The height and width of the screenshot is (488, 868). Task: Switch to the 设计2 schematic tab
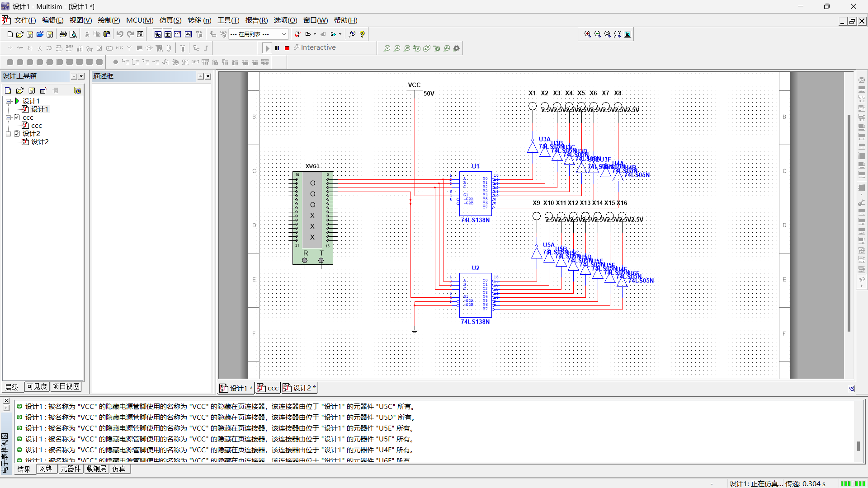pos(300,388)
